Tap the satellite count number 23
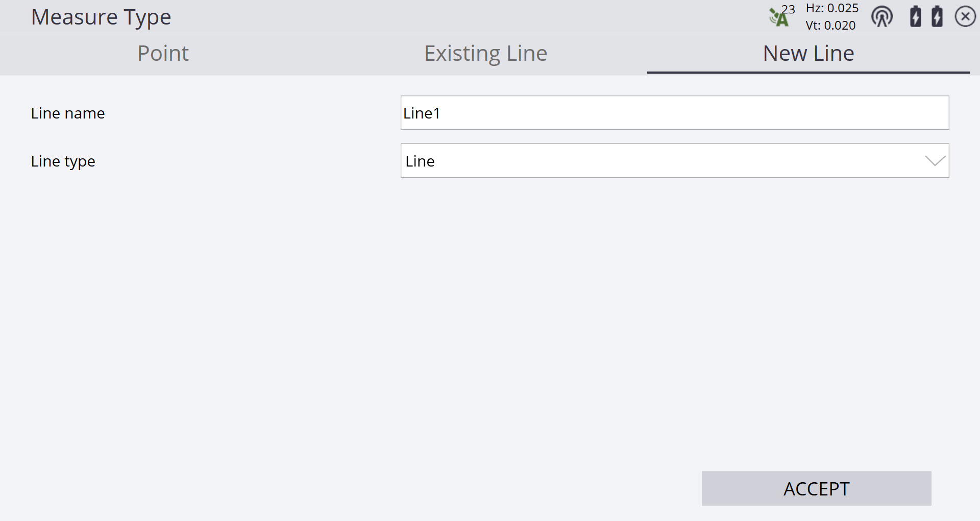The image size is (980, 521). 789,9
